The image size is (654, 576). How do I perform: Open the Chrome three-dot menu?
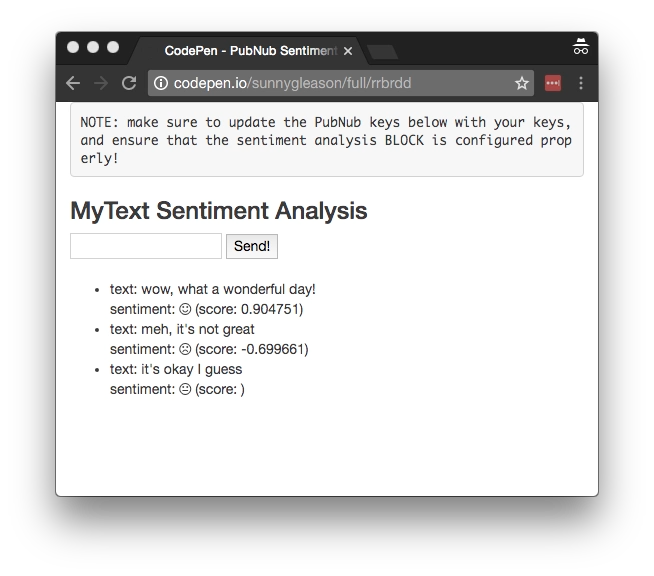point(581,83)
